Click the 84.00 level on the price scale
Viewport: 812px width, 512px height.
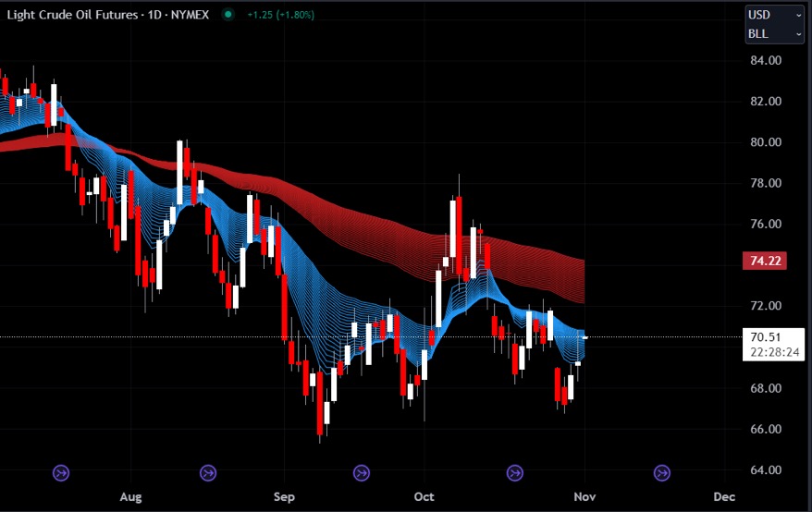click(767, 61)
